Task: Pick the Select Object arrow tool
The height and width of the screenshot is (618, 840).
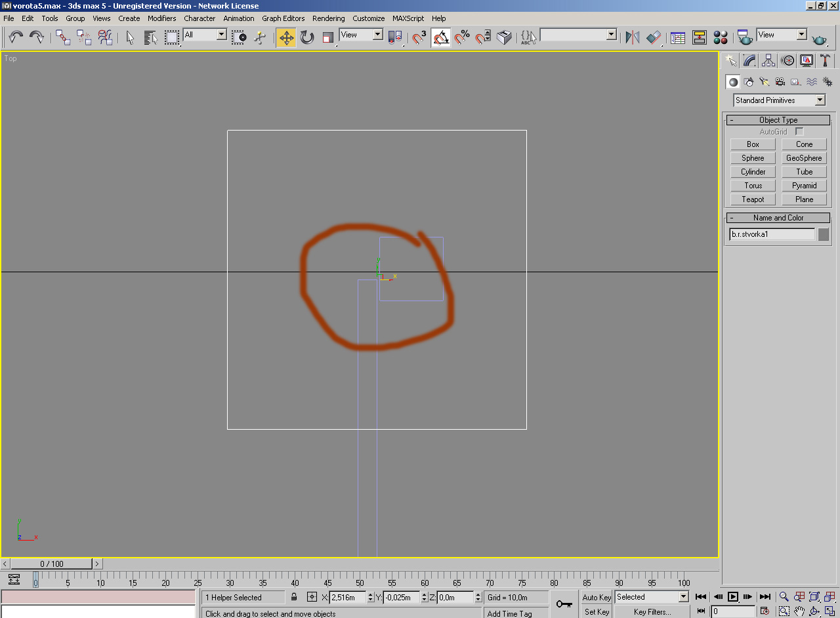Action: click(x=130, y=37)
